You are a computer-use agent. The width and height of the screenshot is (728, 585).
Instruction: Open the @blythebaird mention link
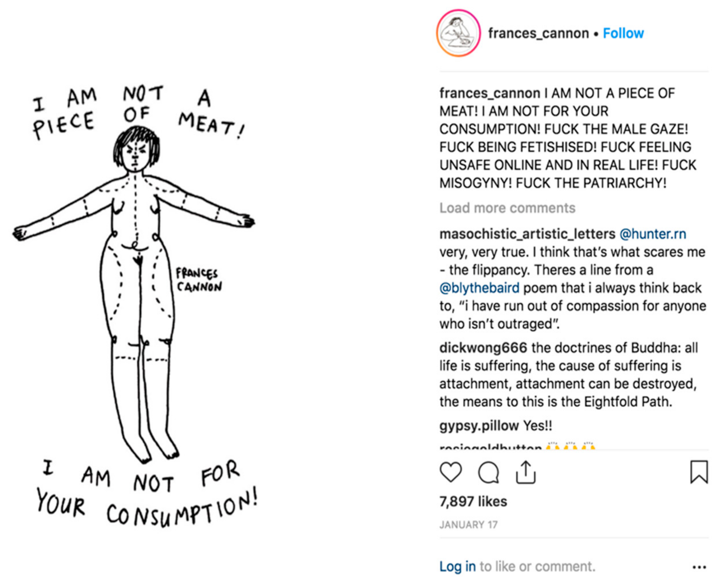[x=480, y=288]
